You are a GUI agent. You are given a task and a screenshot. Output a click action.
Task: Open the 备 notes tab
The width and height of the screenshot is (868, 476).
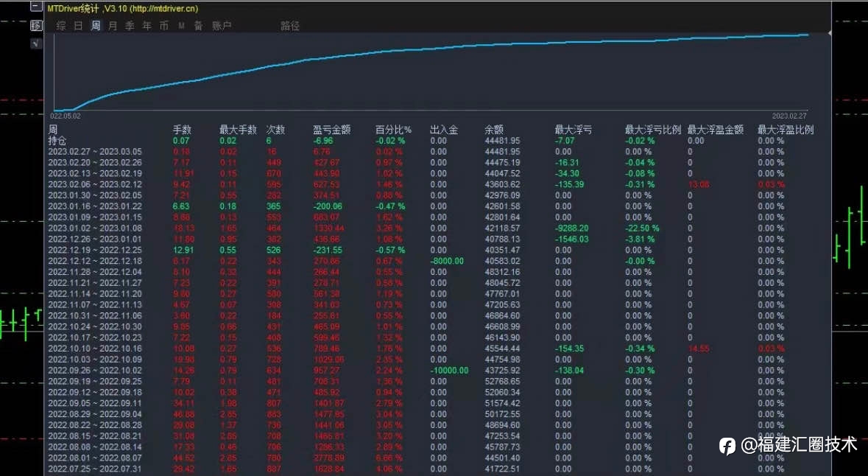[199, 26]
